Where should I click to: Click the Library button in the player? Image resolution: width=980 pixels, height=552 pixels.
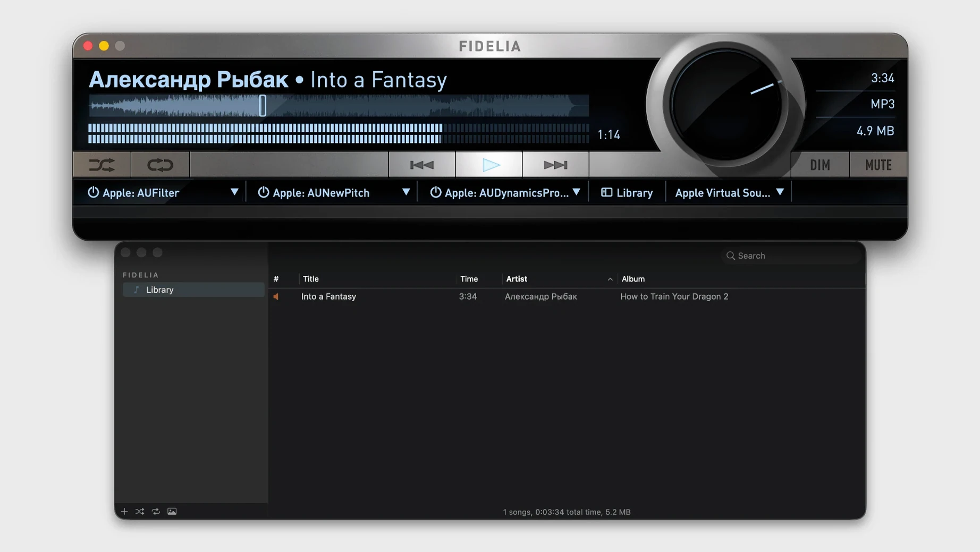[627, 193]
